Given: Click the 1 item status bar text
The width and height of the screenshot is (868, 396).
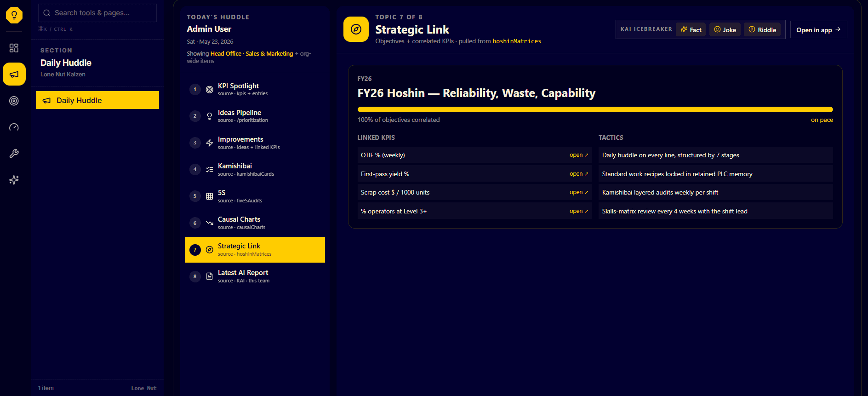Looking at the screenshot, I should [x=46, y=388].
